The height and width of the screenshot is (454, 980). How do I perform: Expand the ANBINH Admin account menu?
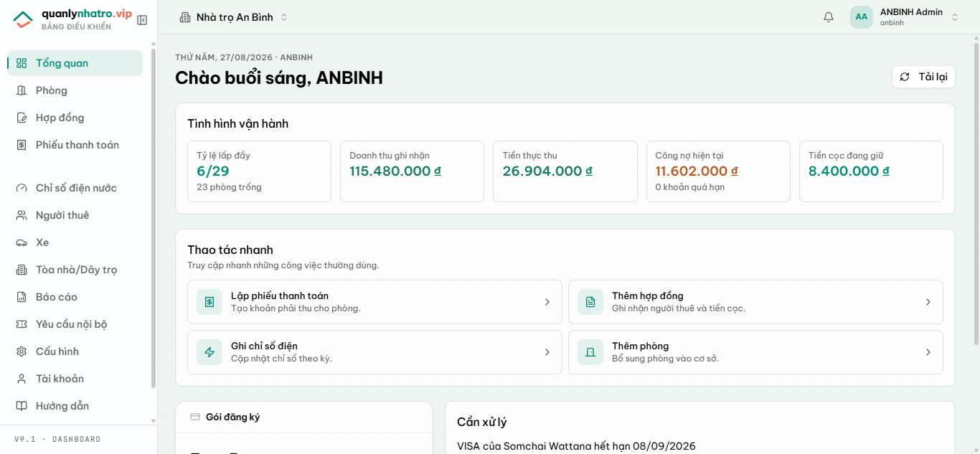[x=955, y=17]
